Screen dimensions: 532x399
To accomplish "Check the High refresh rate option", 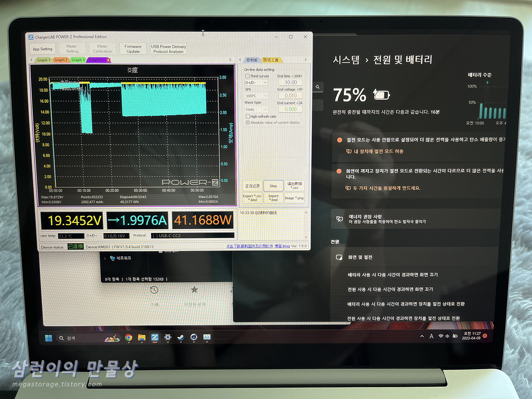I will 248,117.
